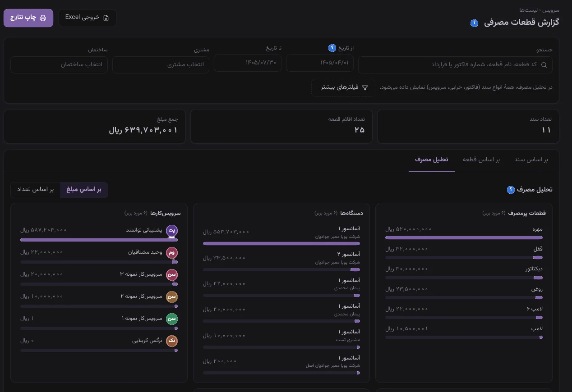The height and width of the screenshot is (392, 572).
Task: Open the انتخاب ساختمان dropdown
Action: [59, 65]
